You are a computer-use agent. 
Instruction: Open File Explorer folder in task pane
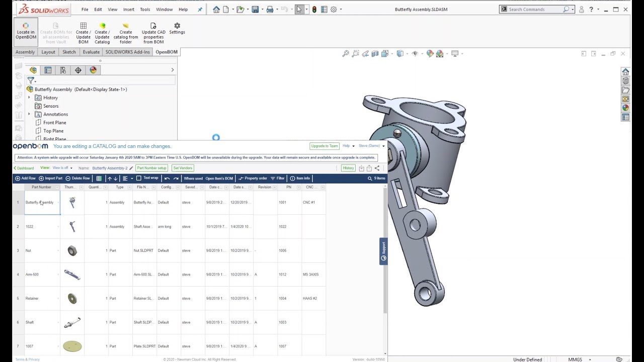[x=625, y=90]
